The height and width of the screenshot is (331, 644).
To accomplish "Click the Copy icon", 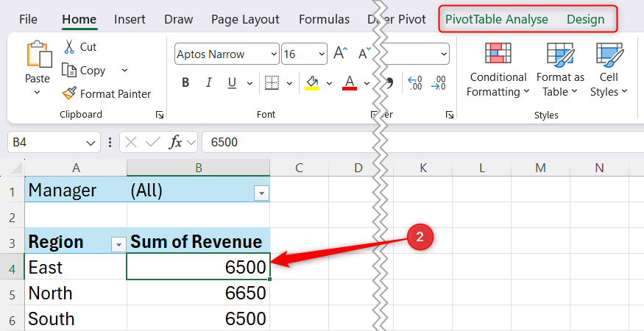I will [x=68, y=70].
